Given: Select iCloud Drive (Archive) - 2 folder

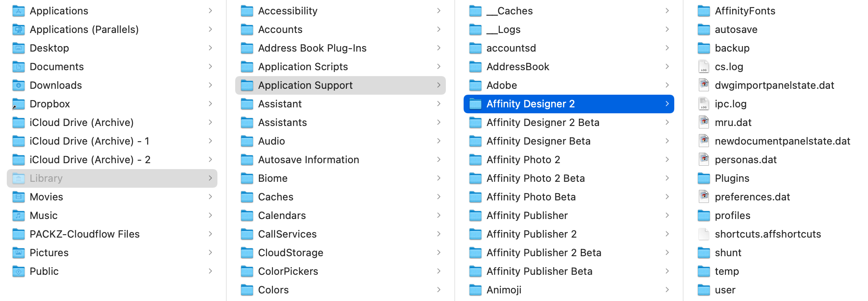Looking at the screenshot, I should [112, 160].
